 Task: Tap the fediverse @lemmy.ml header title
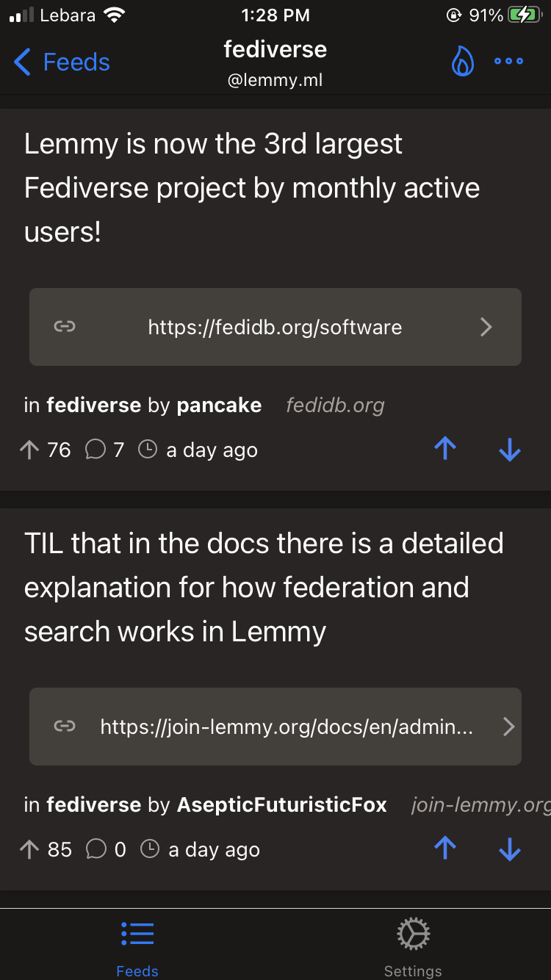pos(275,62)
